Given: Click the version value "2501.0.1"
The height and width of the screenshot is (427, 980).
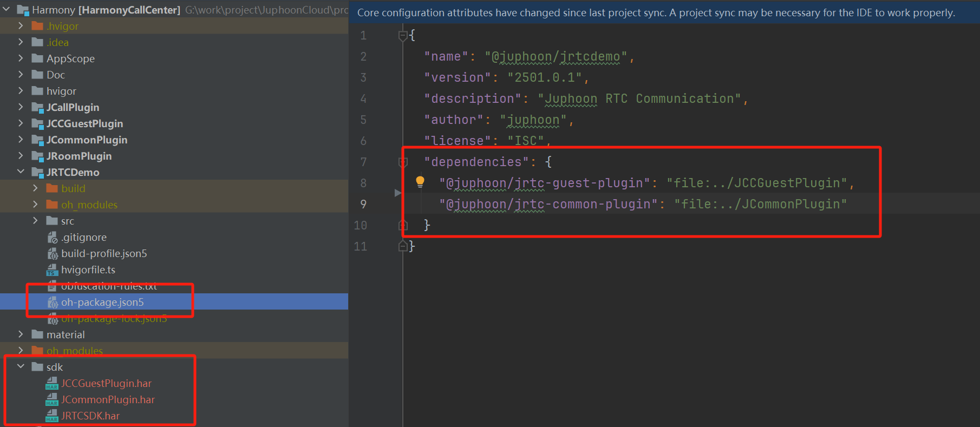Looking at the screenshot, I should pos(545,77).
